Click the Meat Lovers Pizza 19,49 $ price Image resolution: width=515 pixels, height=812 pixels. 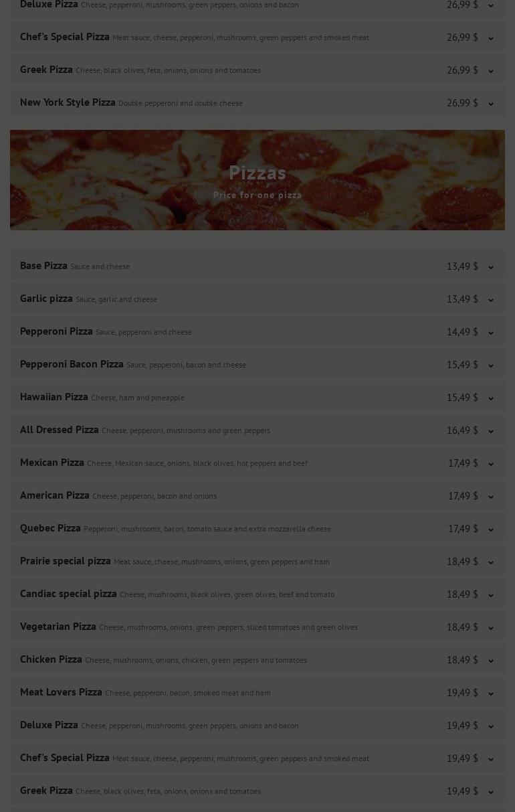coord(462,693)
